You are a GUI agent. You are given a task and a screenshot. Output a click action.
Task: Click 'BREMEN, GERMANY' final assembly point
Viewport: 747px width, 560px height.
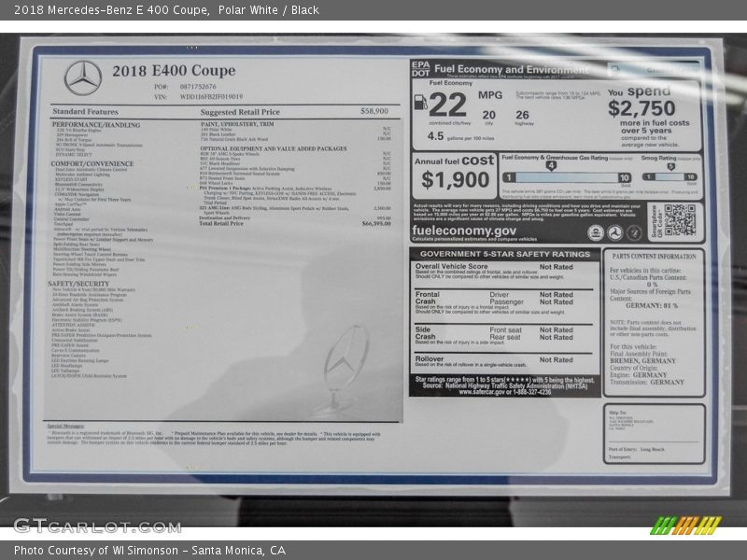(x=642, y=361)
